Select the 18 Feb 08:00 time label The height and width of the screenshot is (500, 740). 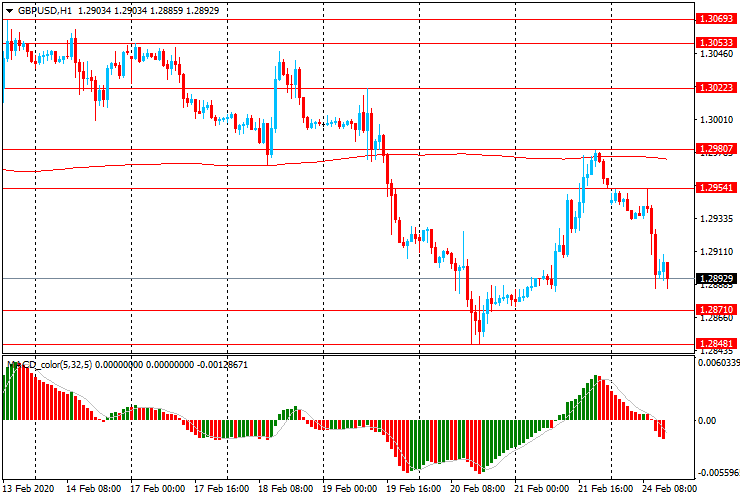(x=286, y=488)
